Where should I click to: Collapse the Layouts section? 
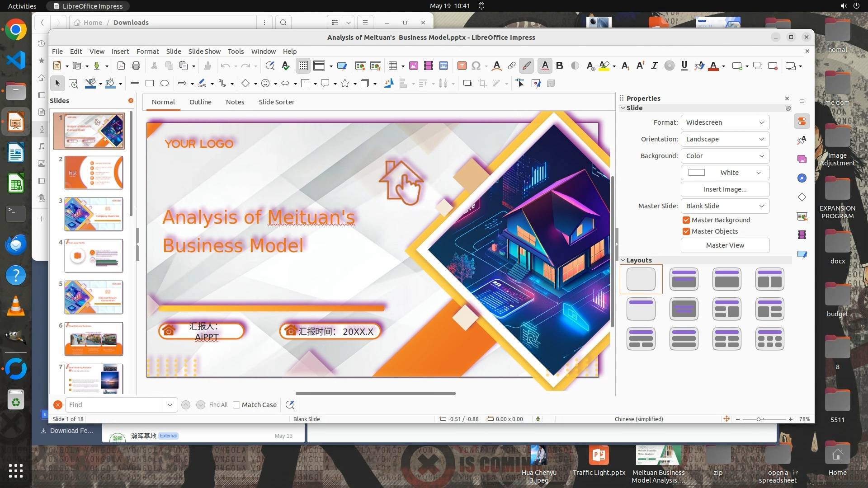623,260
